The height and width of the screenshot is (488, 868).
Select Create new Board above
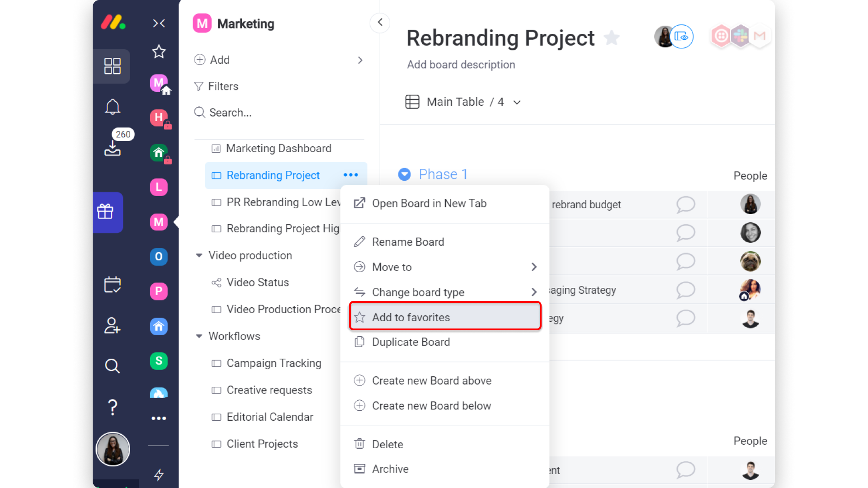coord(445,381)
